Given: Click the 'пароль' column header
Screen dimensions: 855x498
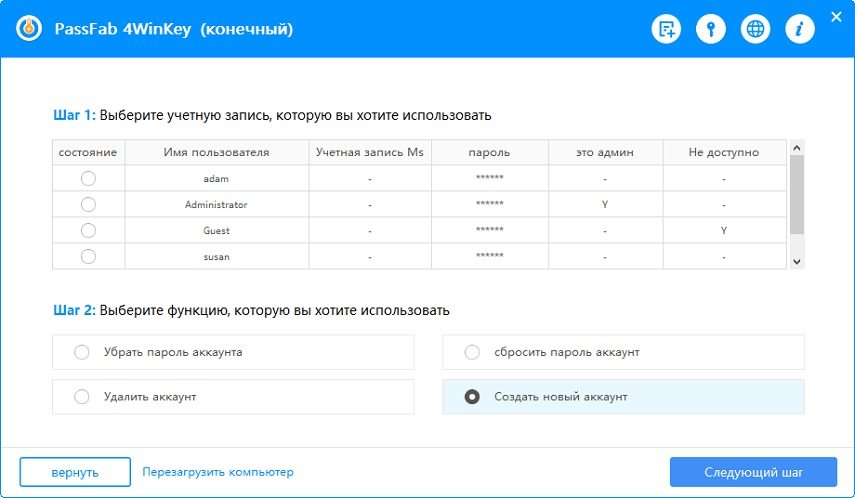Looking at the screenshot, I should coord(490,152).
